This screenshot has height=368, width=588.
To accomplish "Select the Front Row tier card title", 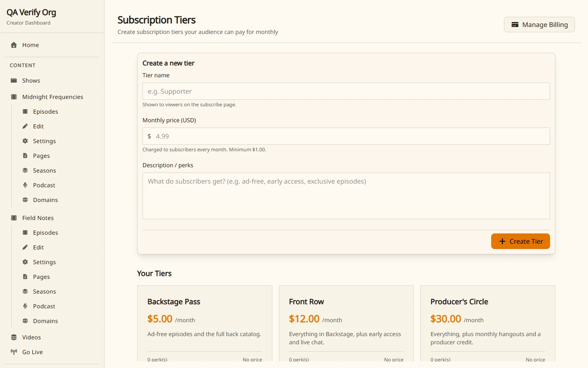I will 307,302.
